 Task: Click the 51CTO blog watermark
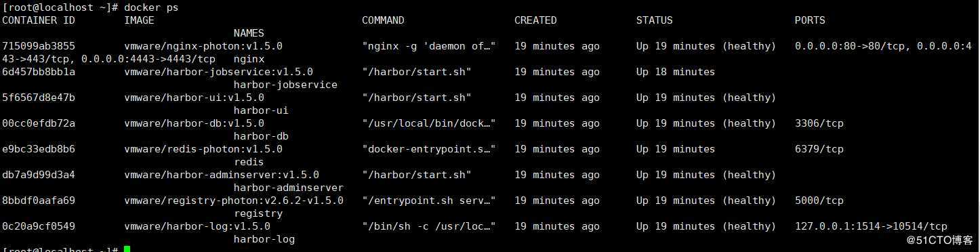(940, 240)
